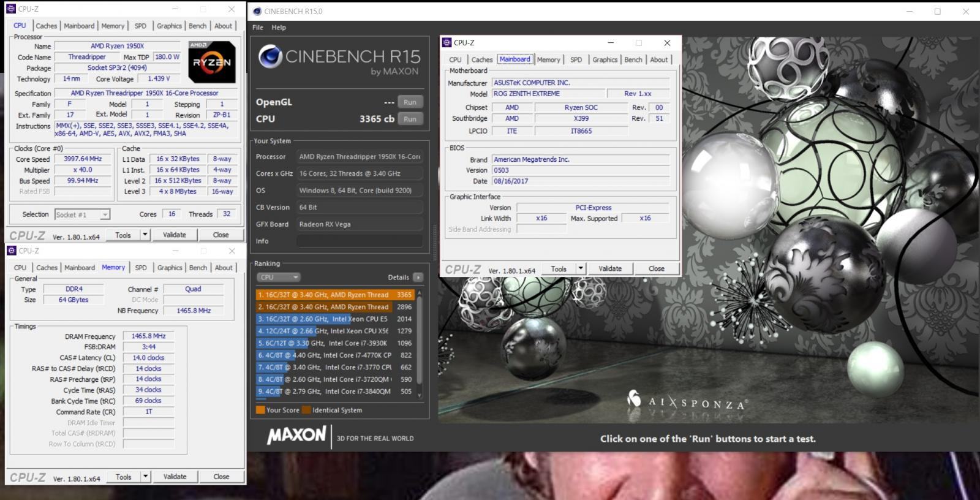Image resolution: width=980 pixels, height=500 pixels.
Task: Select ranking row Core i7-3930K 1096
Action: (x=336, y=343)
